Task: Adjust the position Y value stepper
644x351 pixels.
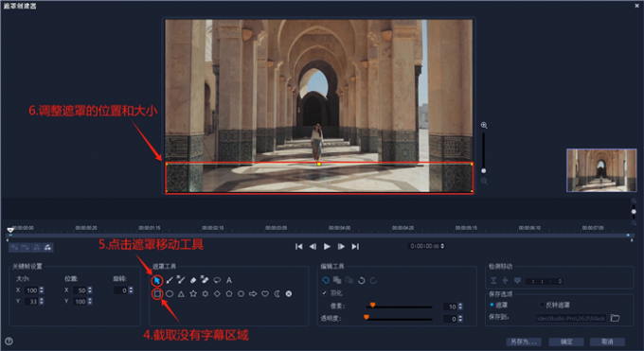Action: click(x=90, y=301)
